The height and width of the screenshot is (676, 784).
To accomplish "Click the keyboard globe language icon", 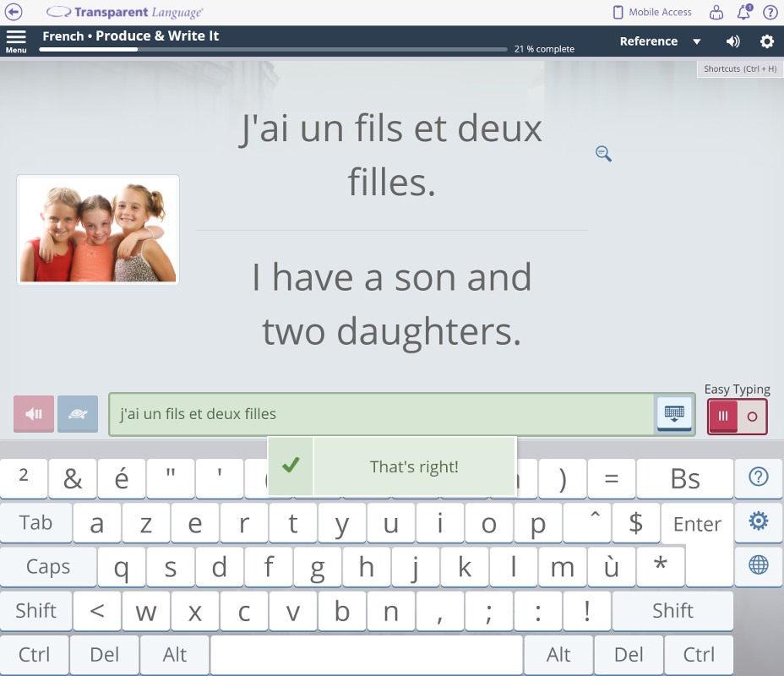I will [759, 565].
